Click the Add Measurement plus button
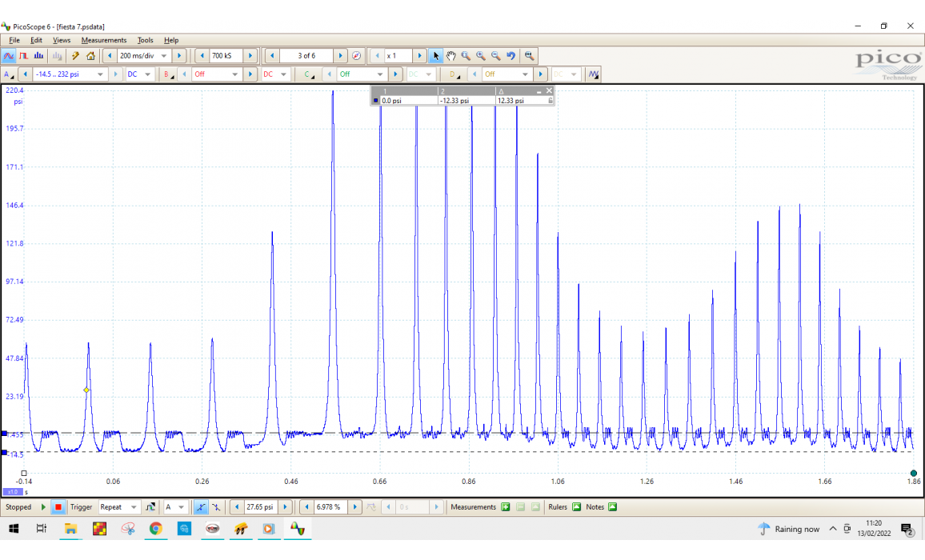The image size is (925, 560). coord(505,507)
